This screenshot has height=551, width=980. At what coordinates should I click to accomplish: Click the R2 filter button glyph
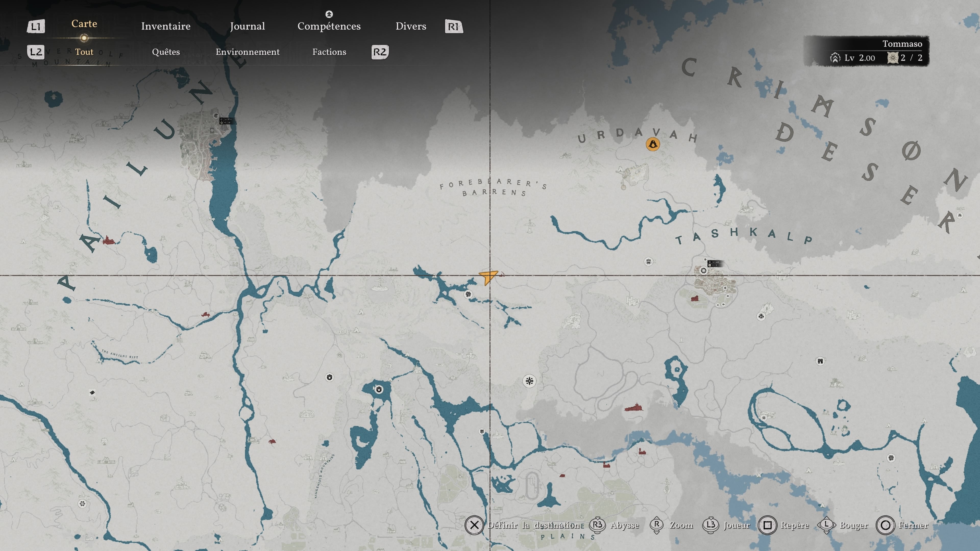pos(380,52)
